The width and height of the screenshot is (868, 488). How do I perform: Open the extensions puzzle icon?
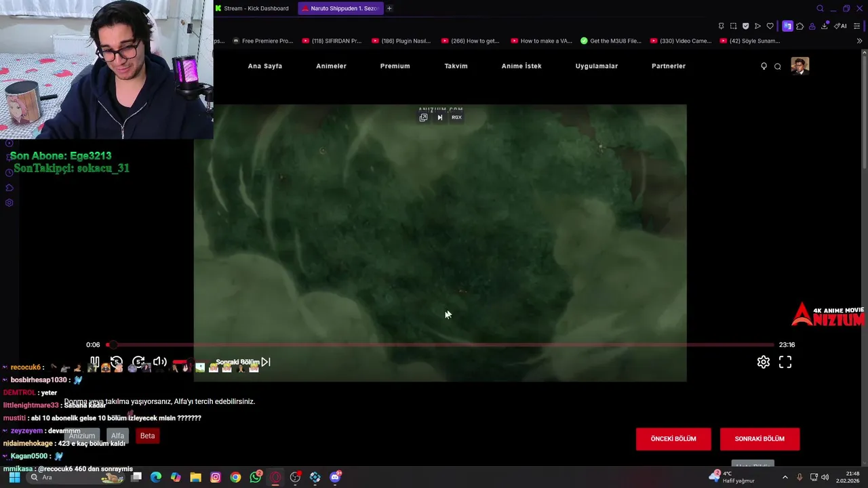(800, 26)
